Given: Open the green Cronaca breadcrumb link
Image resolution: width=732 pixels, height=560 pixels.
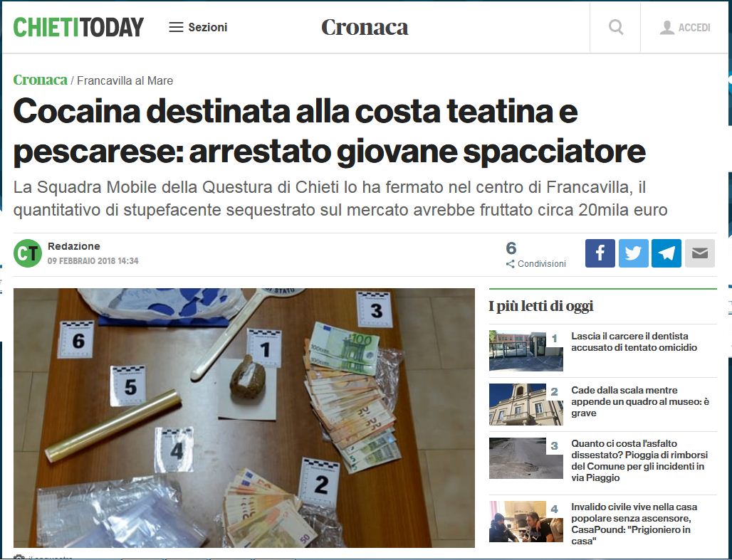Looking at the screenshot, I should 40,80.
